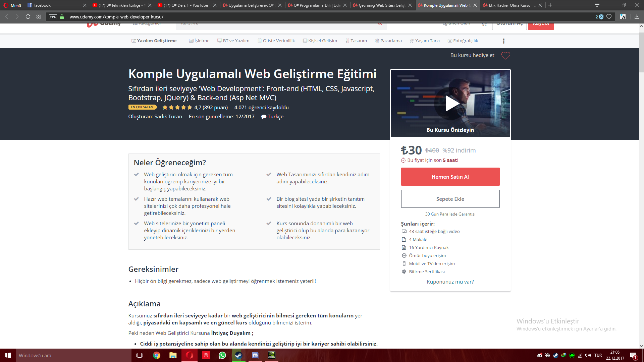This screenshot has height=362, width=644.
Task: Switch TUR keyboard language indicator
Action: tap(598, 355)
